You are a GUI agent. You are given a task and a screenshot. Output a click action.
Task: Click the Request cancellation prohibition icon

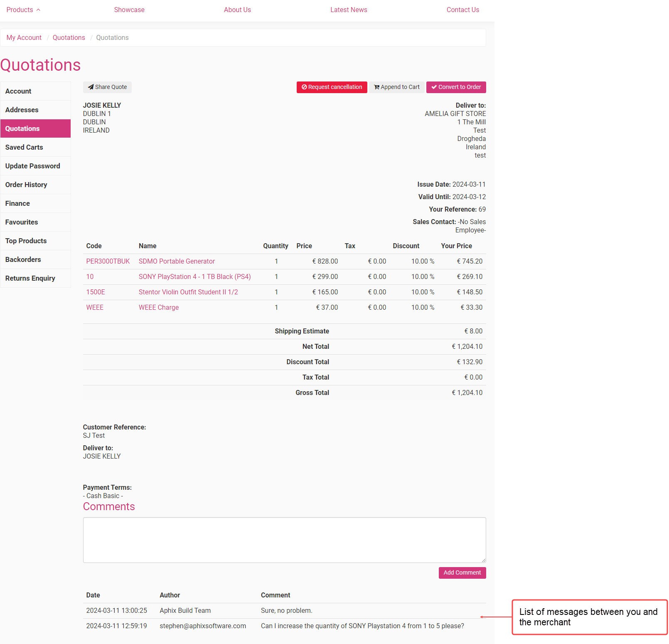pyautogui.click(x=305, y=87)
